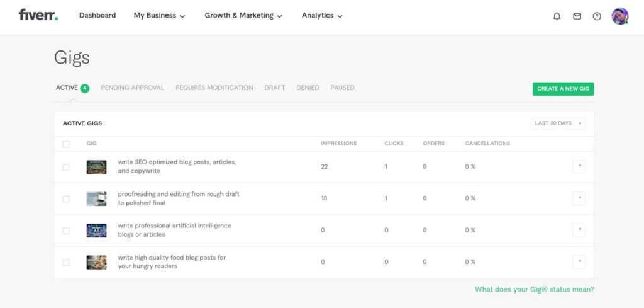Check the food blog posts gig checkbox
This screenshot has width=644, height=308.
pyautogui.click(x=66, y=263)
